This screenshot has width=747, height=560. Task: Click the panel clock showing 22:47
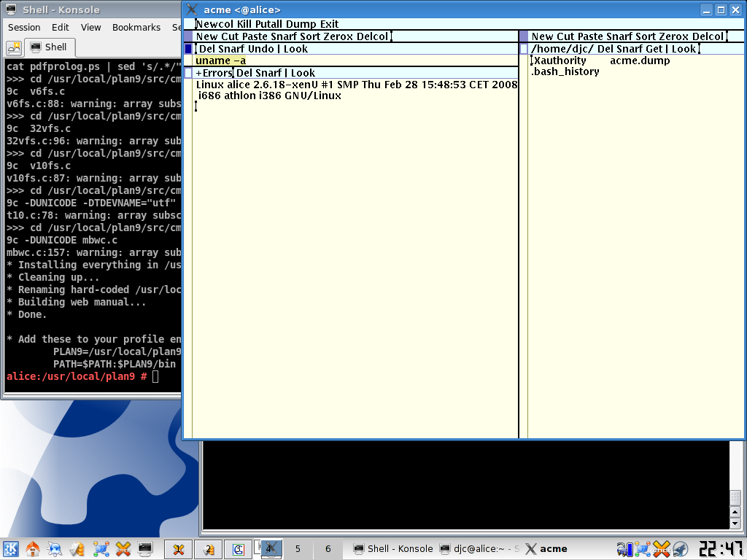coord(720,549)
